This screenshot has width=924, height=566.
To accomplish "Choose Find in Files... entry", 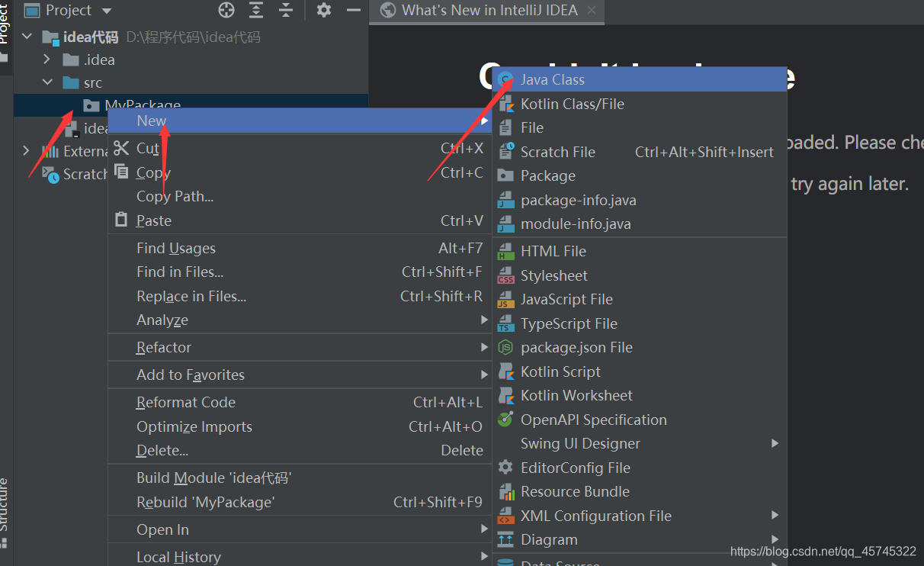I will (x=300, y=272).
